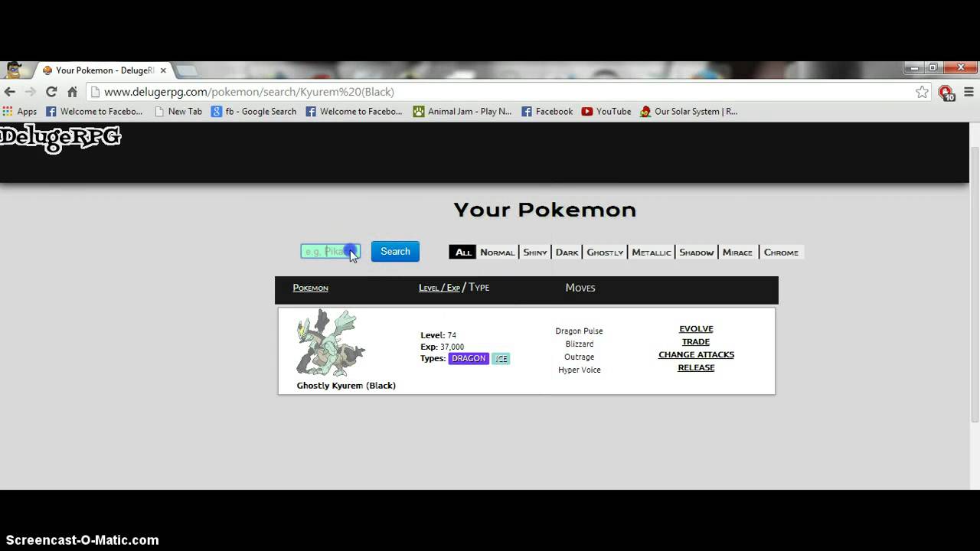Open the Animal Jam bookmark
This screenshot has width=980, height=551.
pyautogui.click(x=462, y=112)
